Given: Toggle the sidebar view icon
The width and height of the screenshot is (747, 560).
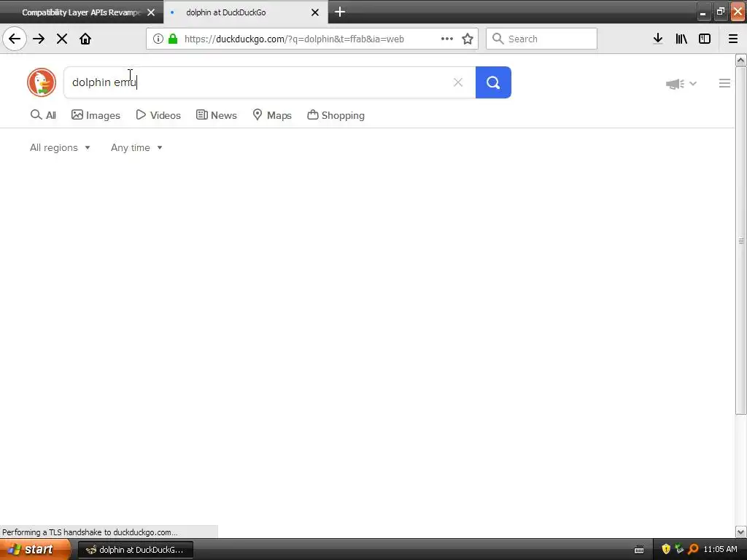Looking at the screenshot, I should click(x=705, y=39).
